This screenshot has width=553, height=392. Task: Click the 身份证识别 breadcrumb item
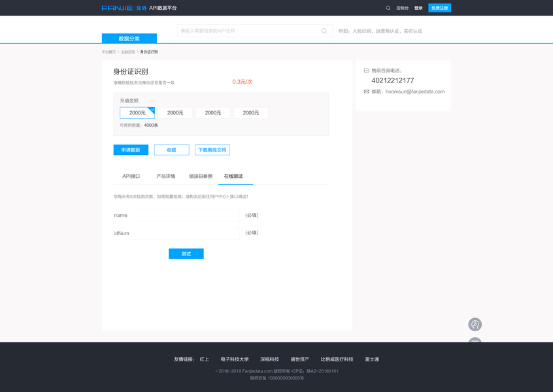click(x=149, y=52)
